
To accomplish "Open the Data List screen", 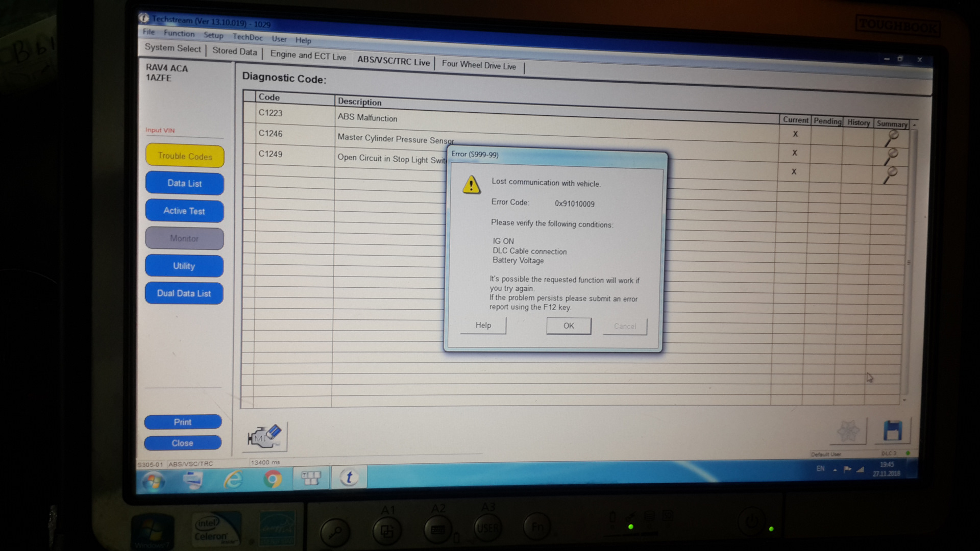I will coord(184,184).
